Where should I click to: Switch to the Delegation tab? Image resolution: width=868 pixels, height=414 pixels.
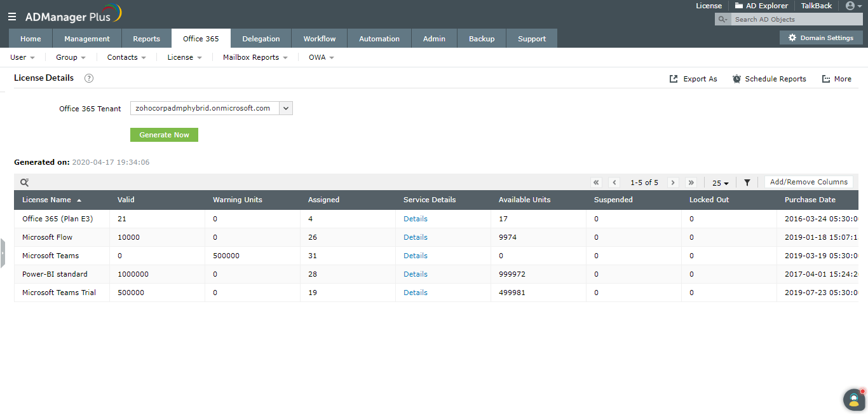(261, 38)
